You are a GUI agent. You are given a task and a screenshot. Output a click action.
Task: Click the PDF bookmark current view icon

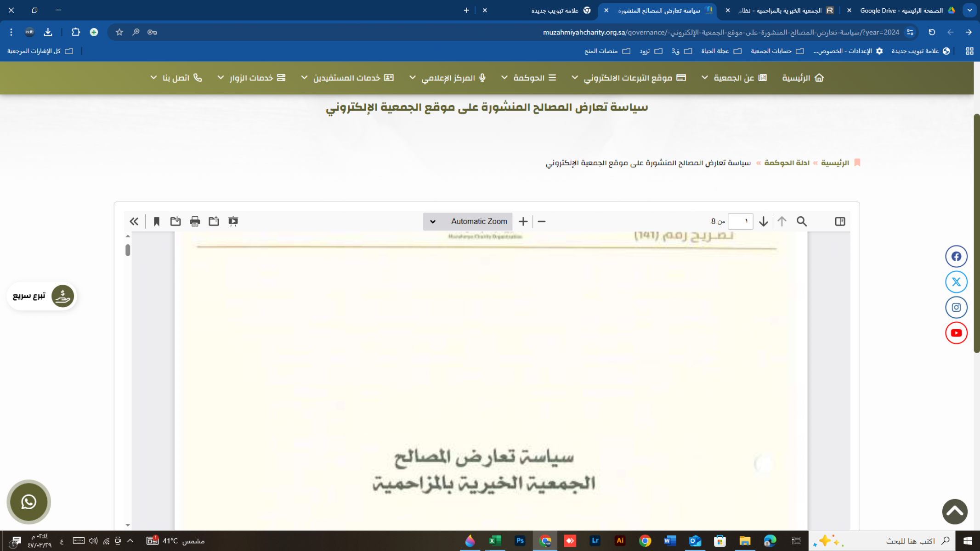click(156, 221)
